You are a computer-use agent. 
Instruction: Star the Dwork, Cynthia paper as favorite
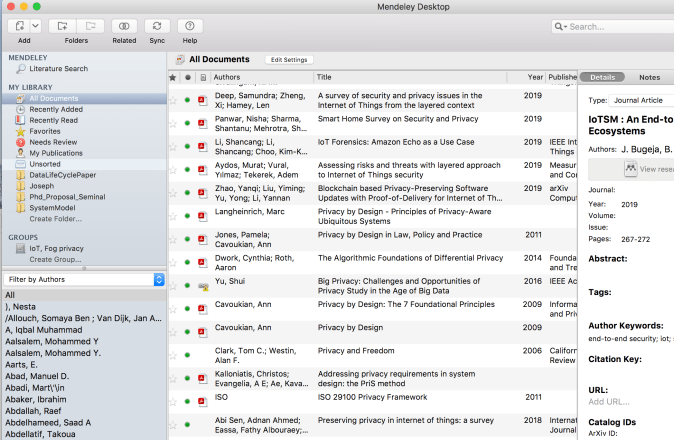tap(173, 262)
